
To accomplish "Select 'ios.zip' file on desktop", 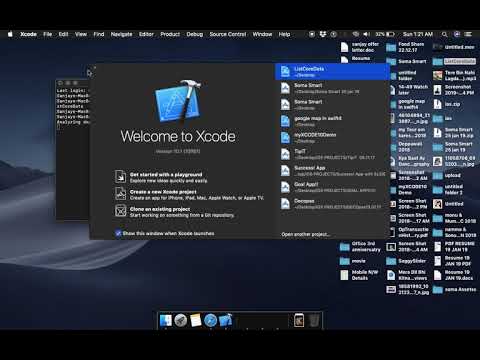I will (447, 104).
